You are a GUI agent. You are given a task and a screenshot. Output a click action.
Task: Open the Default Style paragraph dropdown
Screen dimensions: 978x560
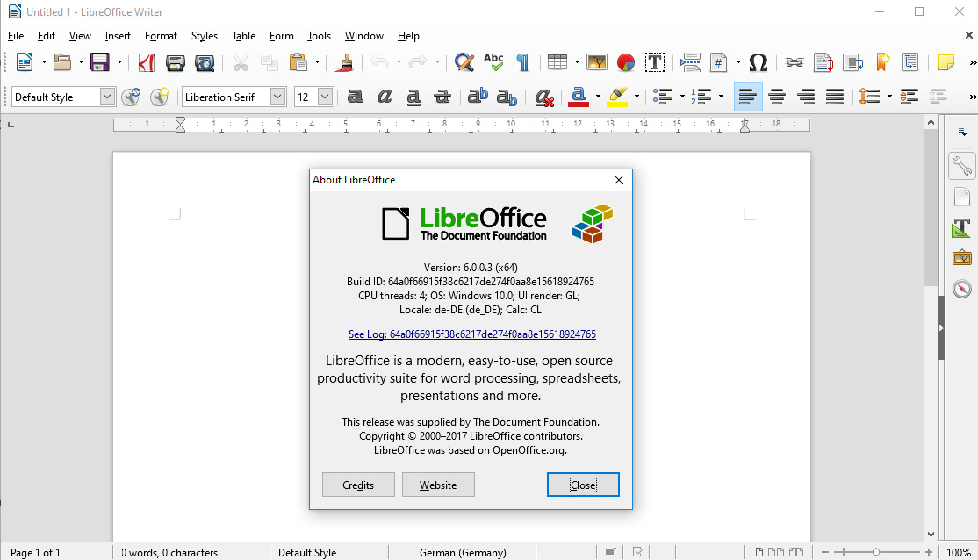tap(107, 97)
